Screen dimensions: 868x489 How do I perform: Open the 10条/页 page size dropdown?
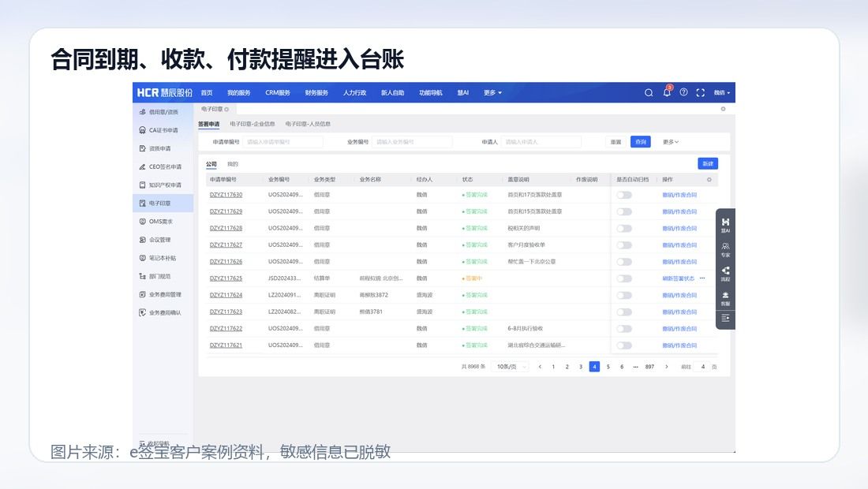click(x=511, y=367)
